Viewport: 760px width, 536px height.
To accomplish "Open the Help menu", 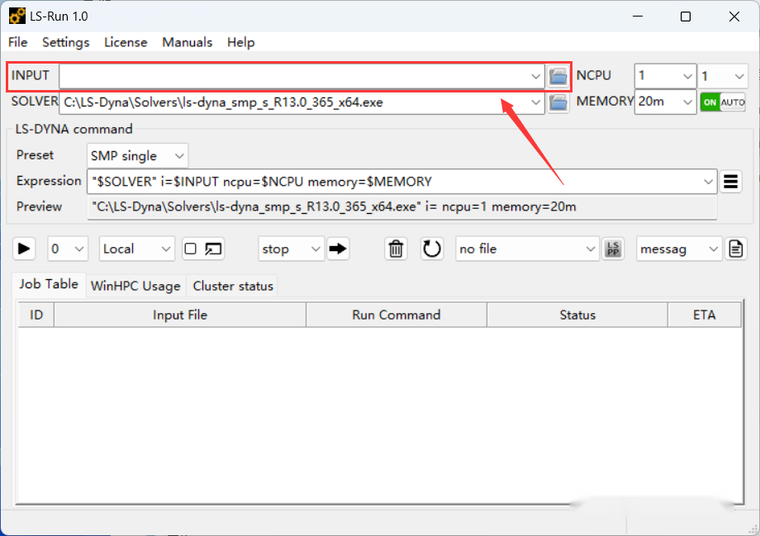I will click(241, 43).
